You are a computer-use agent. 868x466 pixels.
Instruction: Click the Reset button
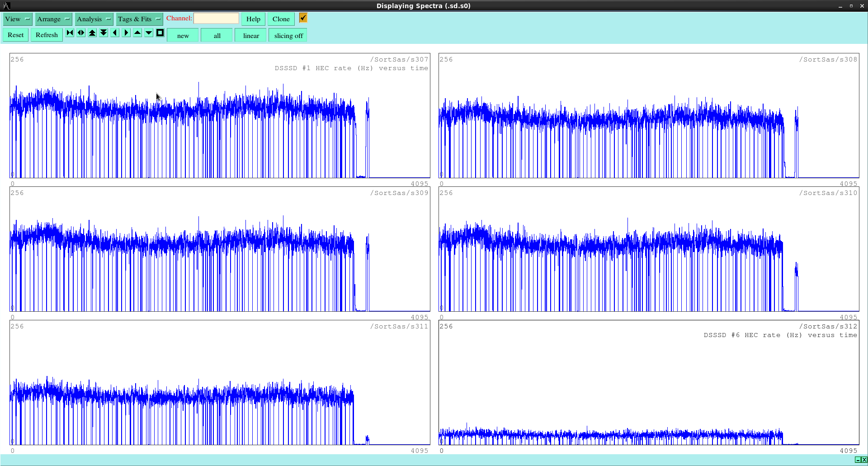(15, 35)
